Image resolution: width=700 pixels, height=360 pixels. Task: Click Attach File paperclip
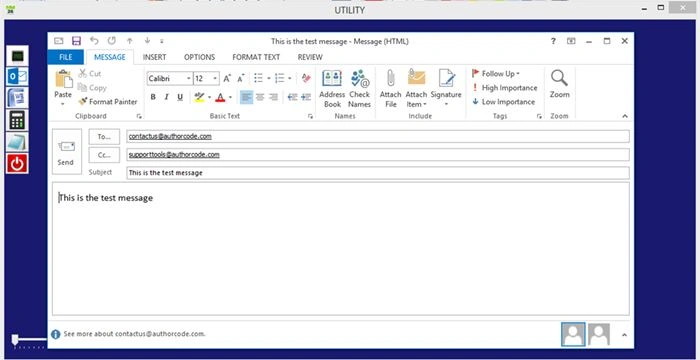[x=391, y=88]
